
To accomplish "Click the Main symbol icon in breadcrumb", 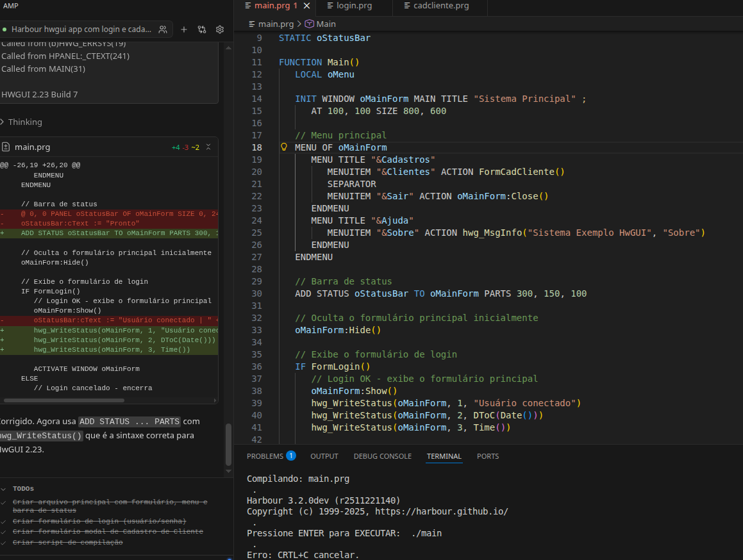I will tap(309, 24).
